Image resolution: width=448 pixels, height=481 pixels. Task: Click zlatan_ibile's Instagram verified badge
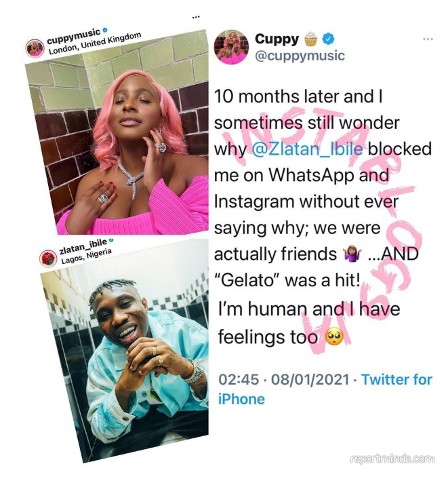[x=110, y=240]
